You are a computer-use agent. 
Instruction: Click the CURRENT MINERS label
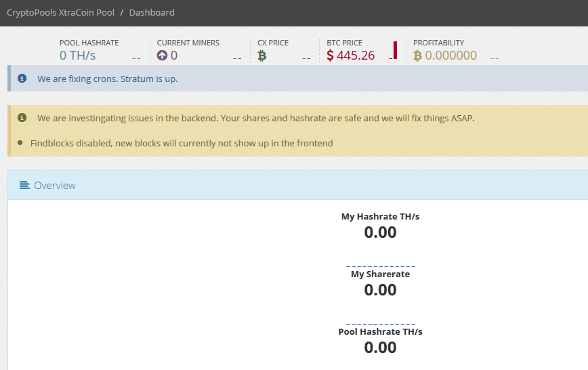[x=188, y=43]
